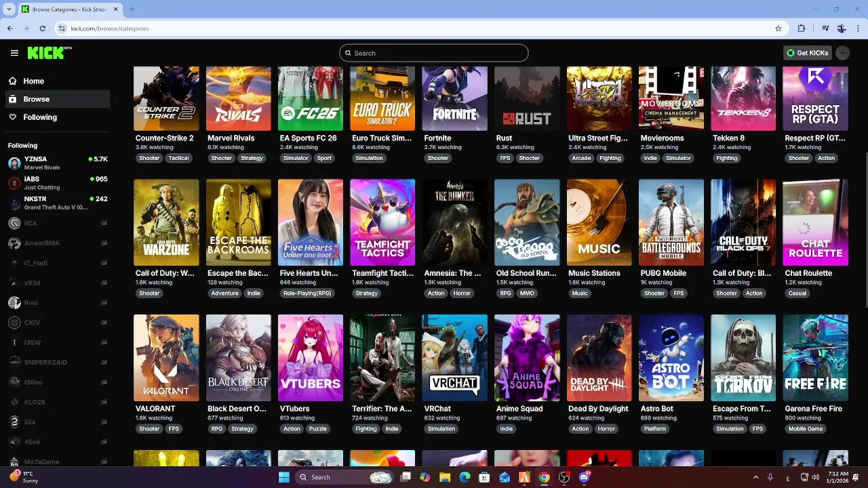Click Black Desert Online title link
This screenshot has height=488, width=868.
pos(237,409)
